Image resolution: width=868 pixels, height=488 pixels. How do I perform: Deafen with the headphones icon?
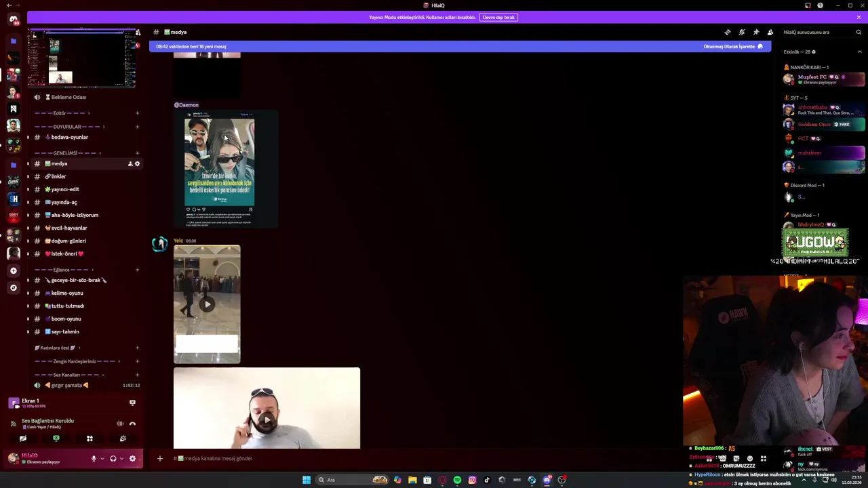point(113,459)
